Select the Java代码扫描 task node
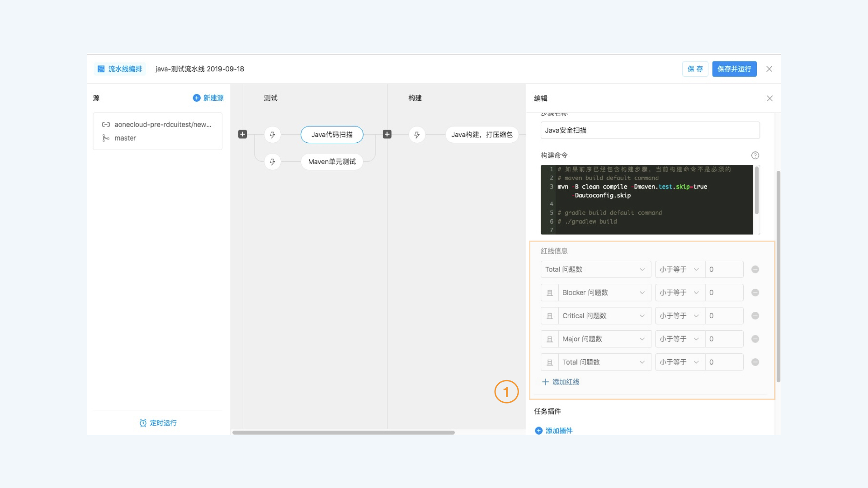Screen dimensions: 868x488 click(x=332, y=135)
